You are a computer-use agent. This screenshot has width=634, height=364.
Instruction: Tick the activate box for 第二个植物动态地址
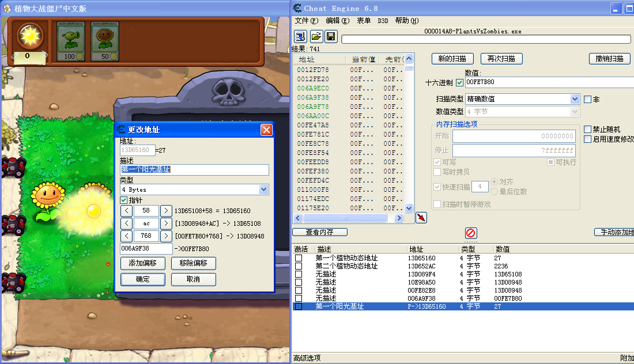pos(299,266)
